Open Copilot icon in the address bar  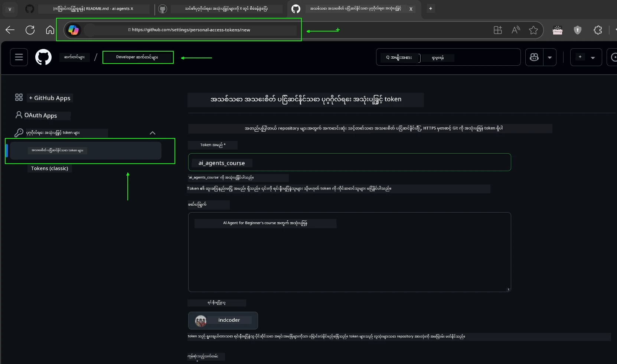click(74, 30)
